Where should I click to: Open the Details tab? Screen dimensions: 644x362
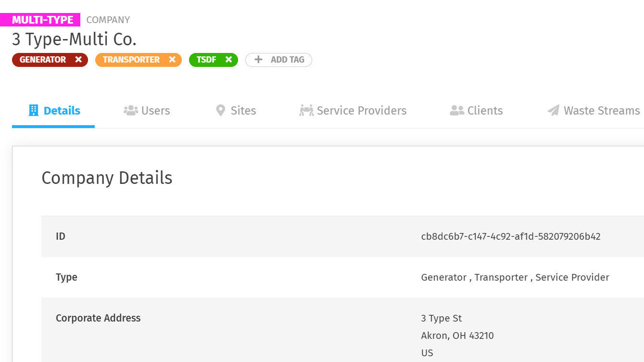click(x=53, y=111)
